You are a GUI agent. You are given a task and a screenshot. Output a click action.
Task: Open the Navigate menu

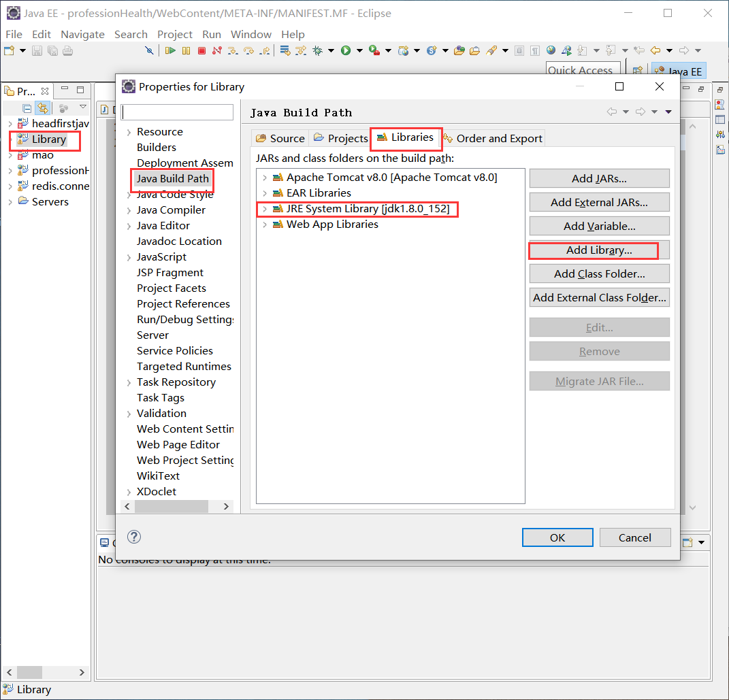point(82,35)
